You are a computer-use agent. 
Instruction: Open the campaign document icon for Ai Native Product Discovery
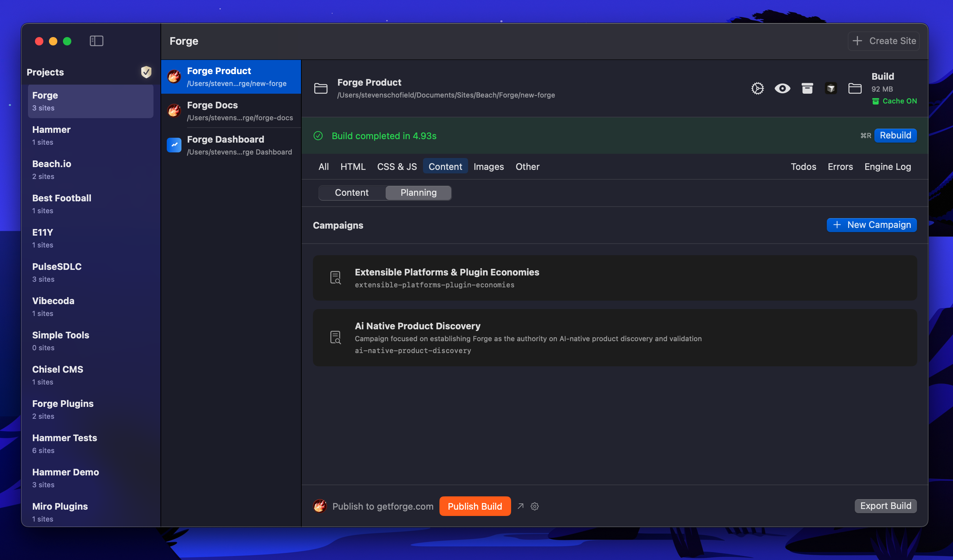point(335,337)
